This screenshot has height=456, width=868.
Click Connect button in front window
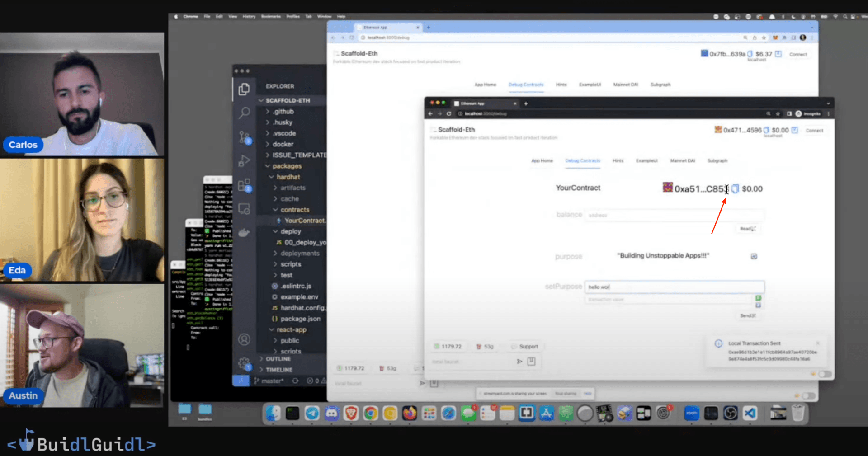click(x=814, y=131)
